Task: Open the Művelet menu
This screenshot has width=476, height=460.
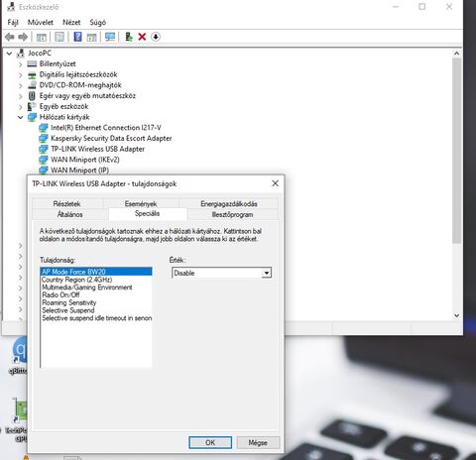Action: click(x=41, y=22)
